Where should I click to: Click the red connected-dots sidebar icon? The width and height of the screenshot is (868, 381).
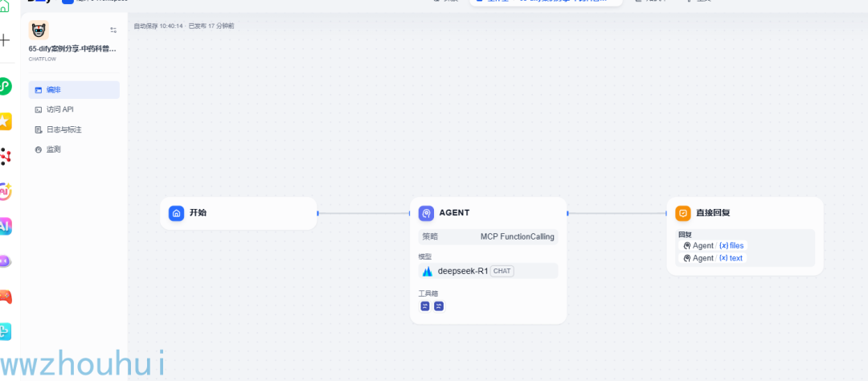pyautogui.click(x=5, y=156)
